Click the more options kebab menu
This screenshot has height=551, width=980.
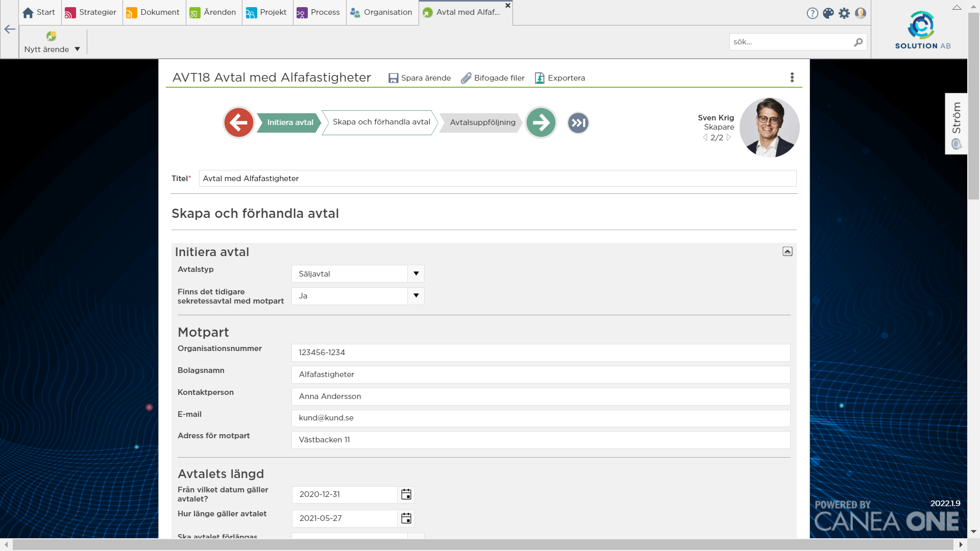point(792,78)
